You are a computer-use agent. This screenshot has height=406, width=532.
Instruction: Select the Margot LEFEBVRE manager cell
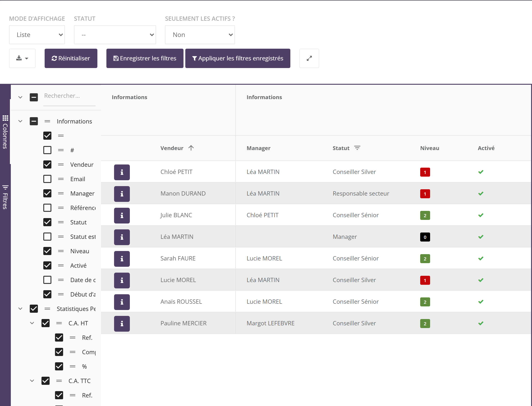[x=271, y=323]
